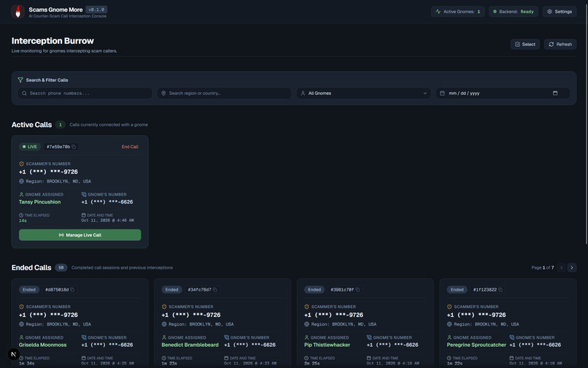Click previous page arrow of ended calls
The height and width of the screenshot is (368, 588).
coord(562,268)
